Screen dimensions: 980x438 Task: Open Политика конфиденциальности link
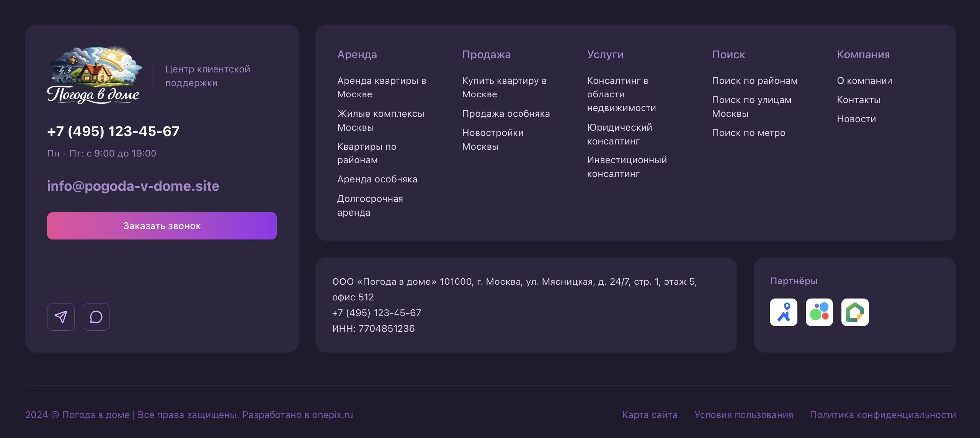(x=883, y=415)
